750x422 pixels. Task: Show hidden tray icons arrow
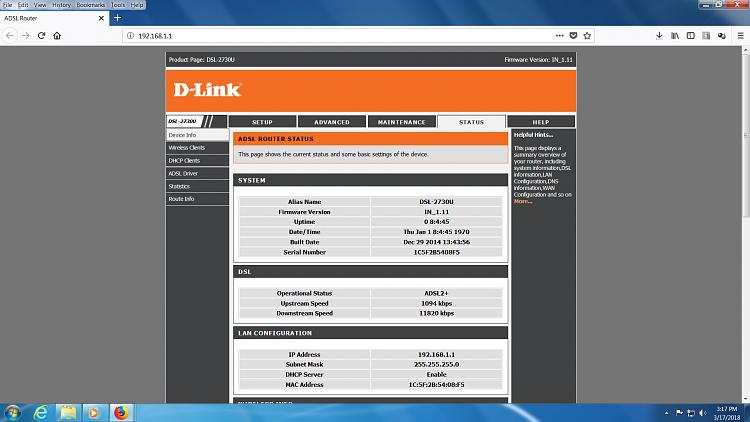pos(666,413)
